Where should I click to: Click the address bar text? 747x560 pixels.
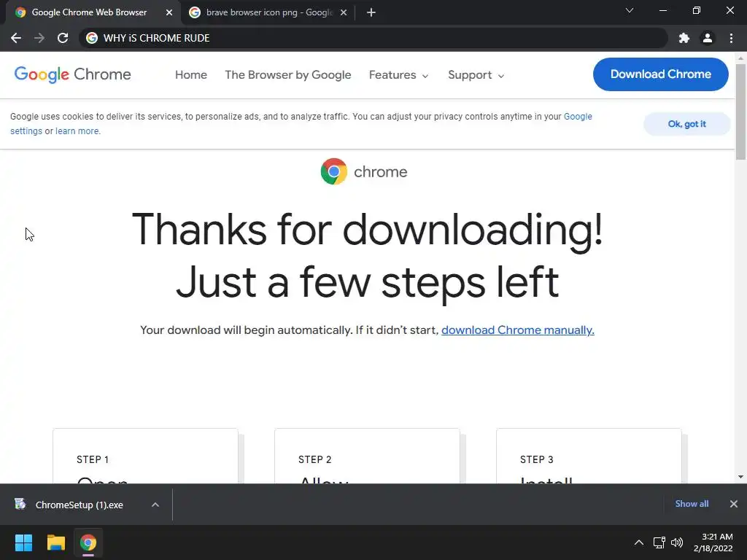pos(156,38)
